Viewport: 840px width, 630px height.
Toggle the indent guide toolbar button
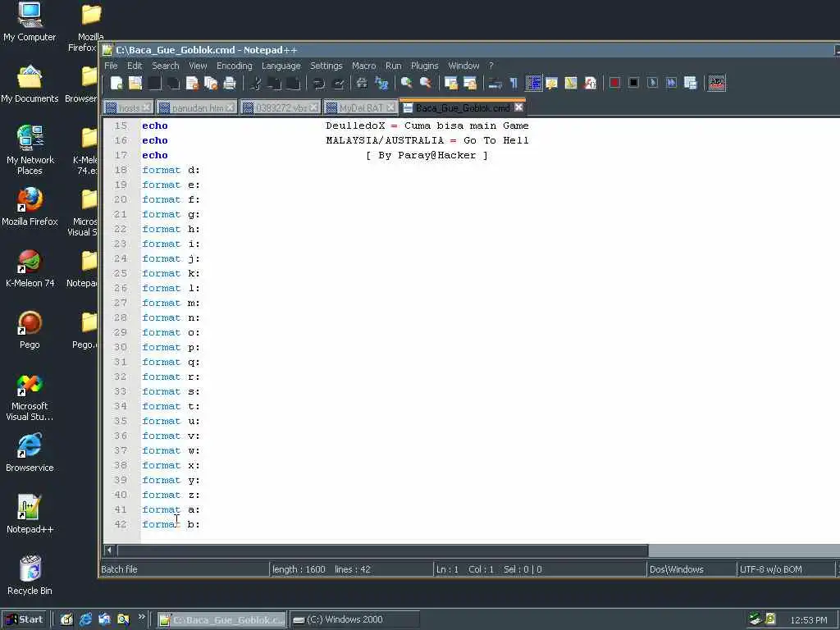[x=533, y=83]
